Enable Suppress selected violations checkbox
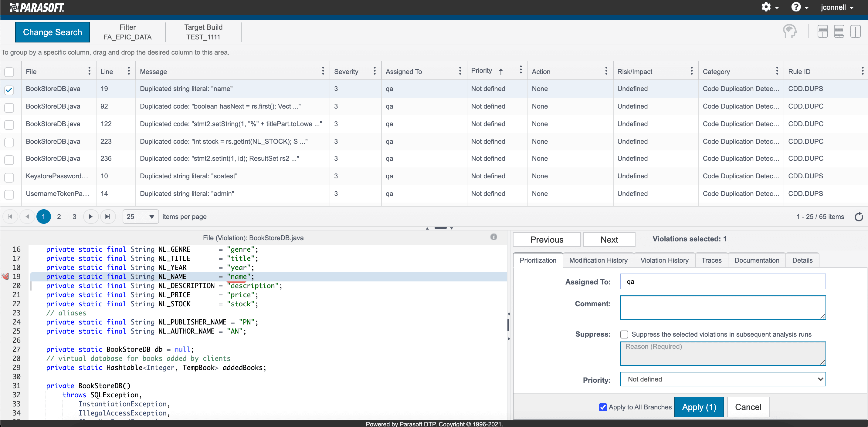 click(624, 335)
